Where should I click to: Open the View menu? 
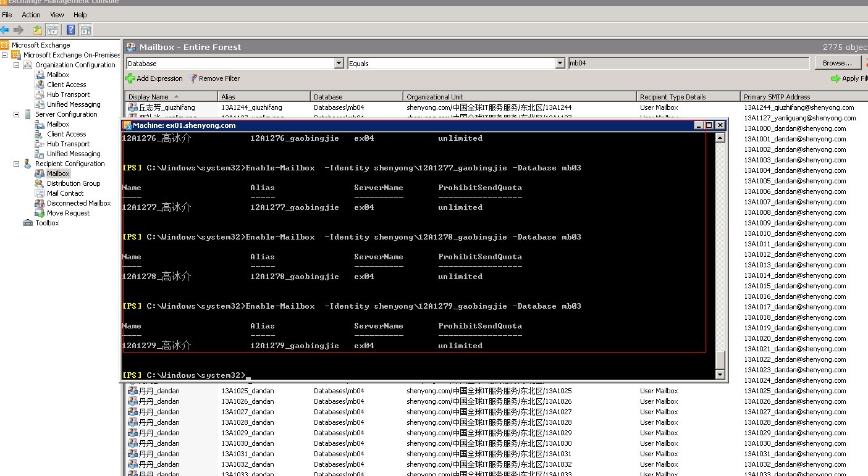(x=57, y=15)
